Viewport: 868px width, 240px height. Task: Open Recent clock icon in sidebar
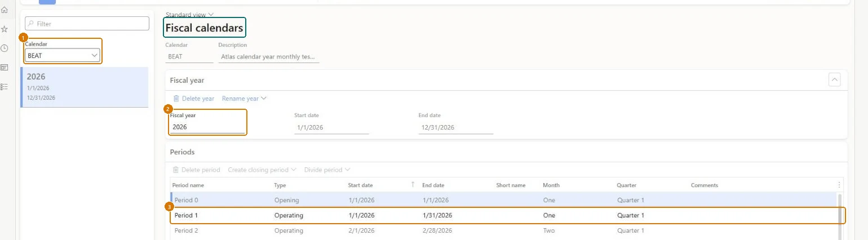click(x=5, y=48)
